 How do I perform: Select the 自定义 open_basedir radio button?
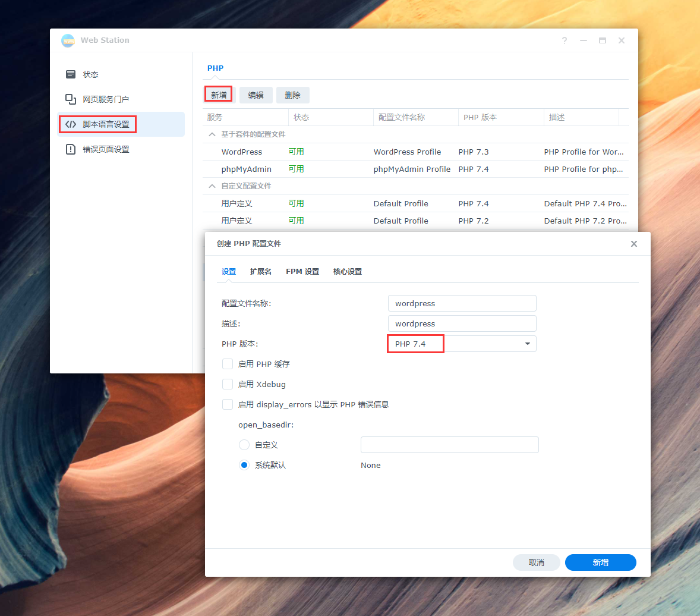tap(244, 445)
